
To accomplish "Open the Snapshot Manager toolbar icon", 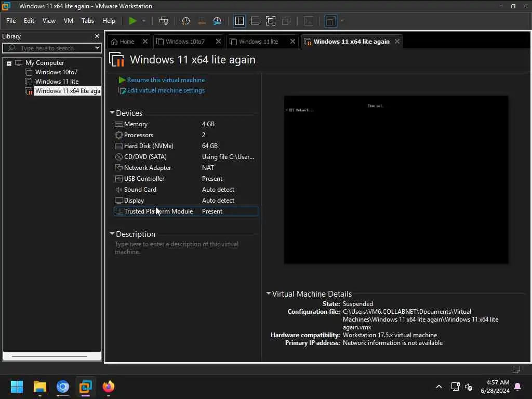I will coord(217,21).
